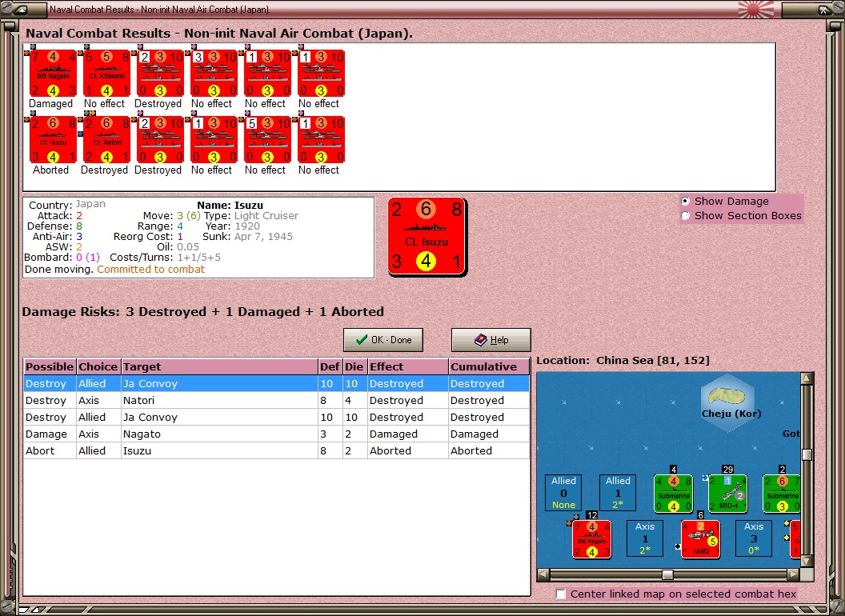Click the green Submarine counter stacked with 2

[x=782, y=493]
